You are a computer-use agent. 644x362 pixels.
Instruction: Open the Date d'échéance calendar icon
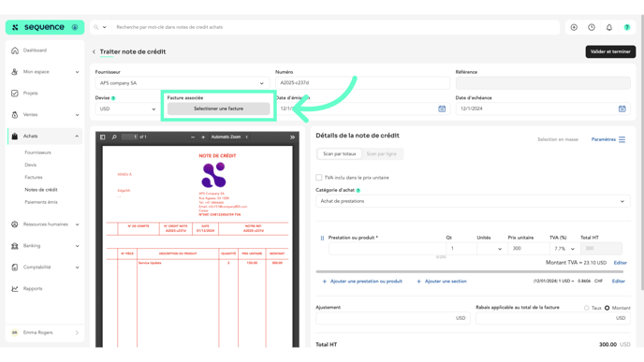[x=622, y=109]
